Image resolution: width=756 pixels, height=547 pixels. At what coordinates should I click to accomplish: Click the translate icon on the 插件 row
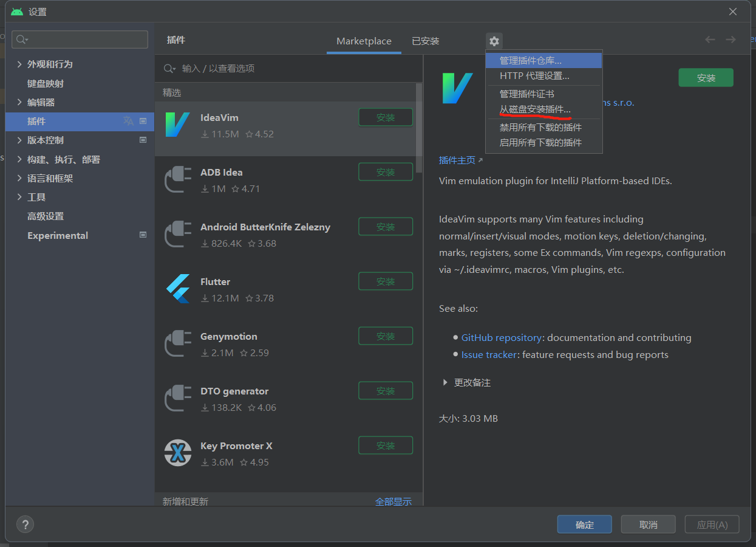point(128,121)
